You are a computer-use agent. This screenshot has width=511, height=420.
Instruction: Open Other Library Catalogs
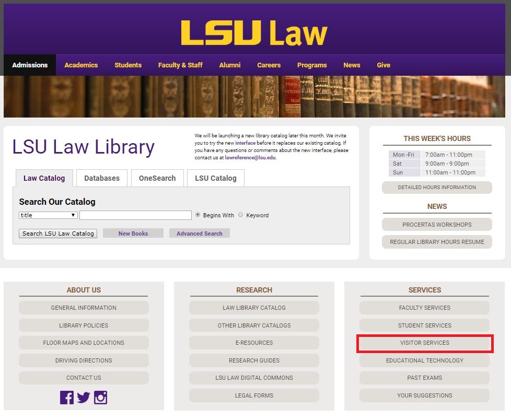coord(254,325)
